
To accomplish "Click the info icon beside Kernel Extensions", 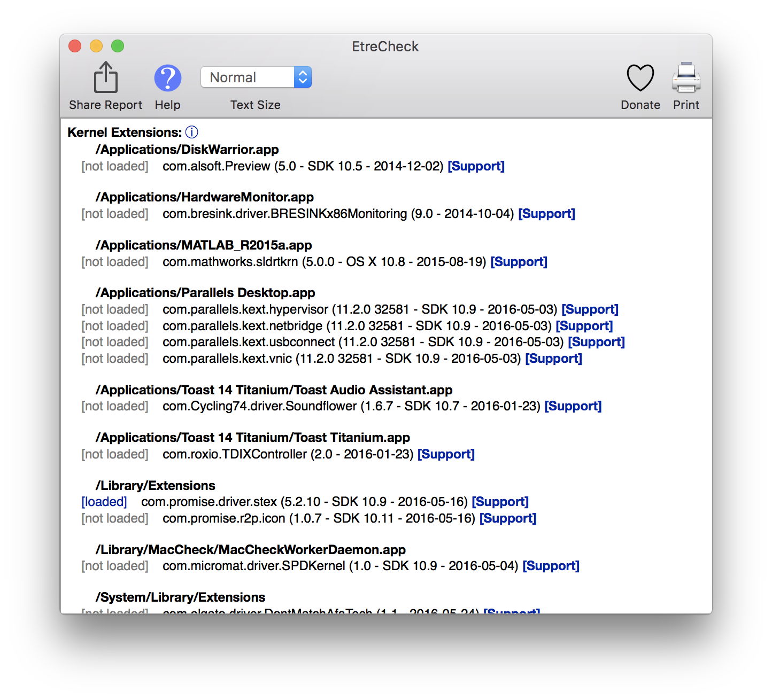I will (x=192, y=132).
